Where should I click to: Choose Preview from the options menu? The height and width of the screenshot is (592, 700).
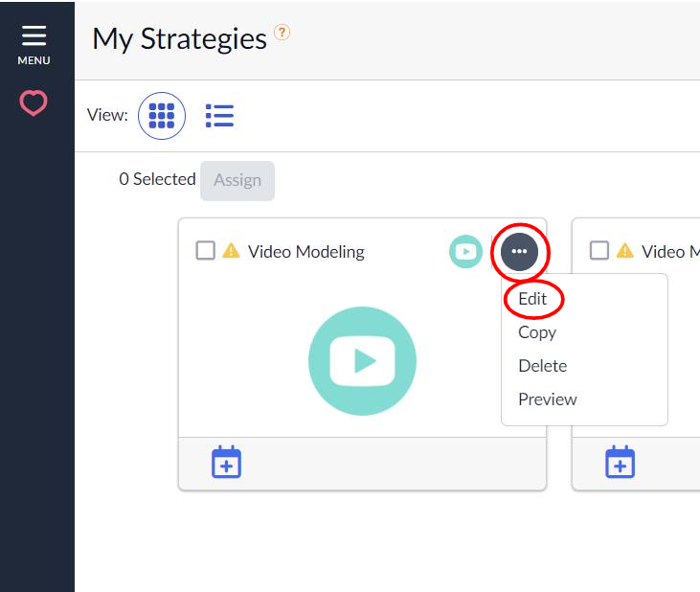tap(548, 399)
